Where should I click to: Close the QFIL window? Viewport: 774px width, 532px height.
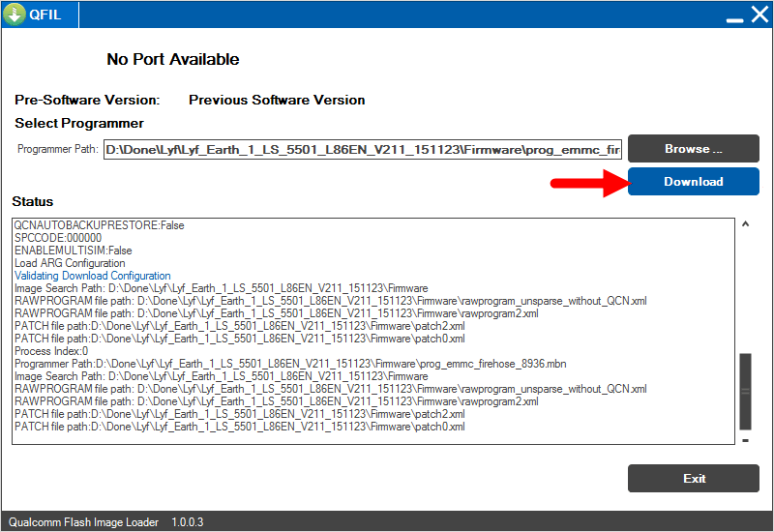coord(759,15)
